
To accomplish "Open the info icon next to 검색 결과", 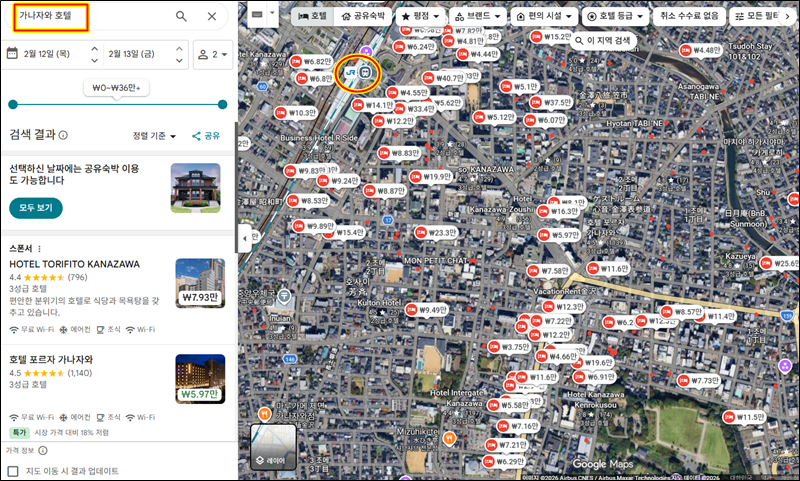I will tap(63, 135).
